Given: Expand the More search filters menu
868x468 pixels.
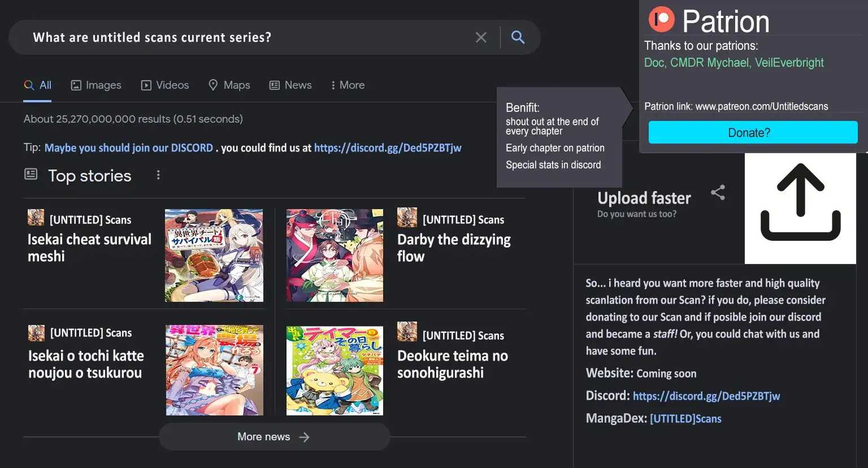Looking at the screenshot, I should click(347, 85).
